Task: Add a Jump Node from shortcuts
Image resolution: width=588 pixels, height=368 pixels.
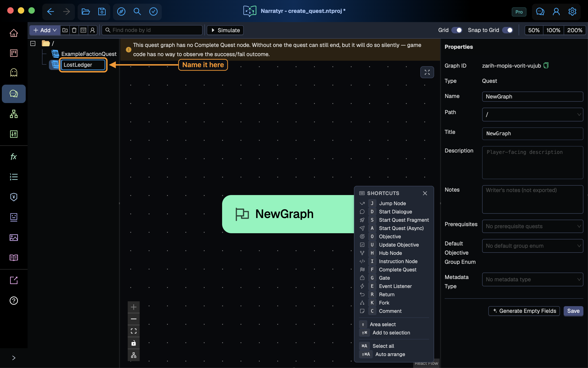Action: (394, 203)
